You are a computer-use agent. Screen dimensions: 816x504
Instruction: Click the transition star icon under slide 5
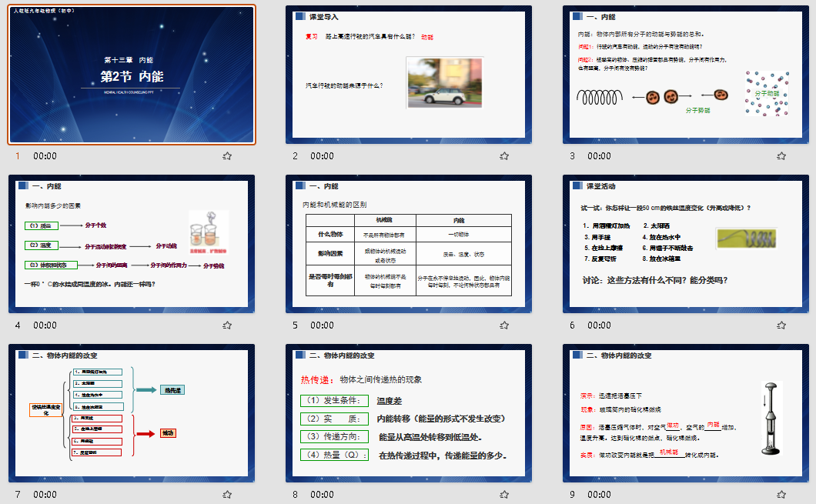[x=504, y=325]
